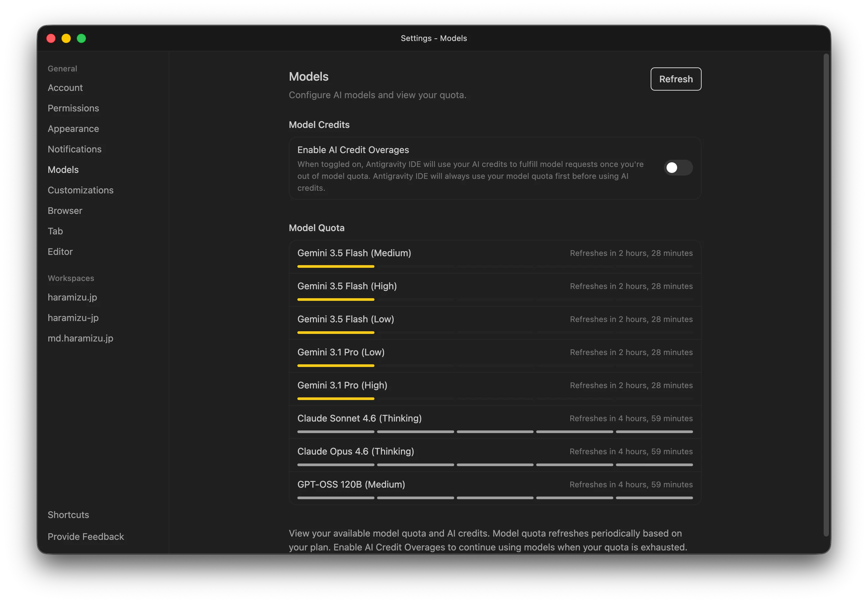The height and width of the screenshot is (603, 868).
Task: Click the Refresh button
Action: click(675, 79)
